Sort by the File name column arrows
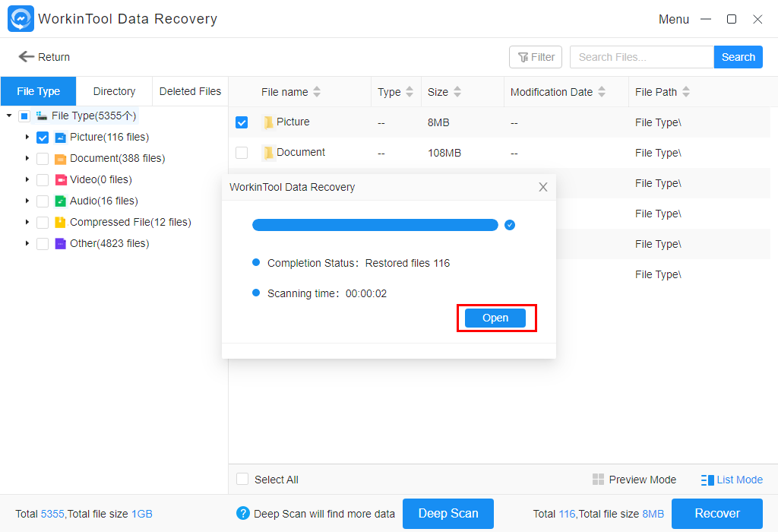The width and height of the screenshot is (778, 532). pyautogui.click(x=317, y=92)
